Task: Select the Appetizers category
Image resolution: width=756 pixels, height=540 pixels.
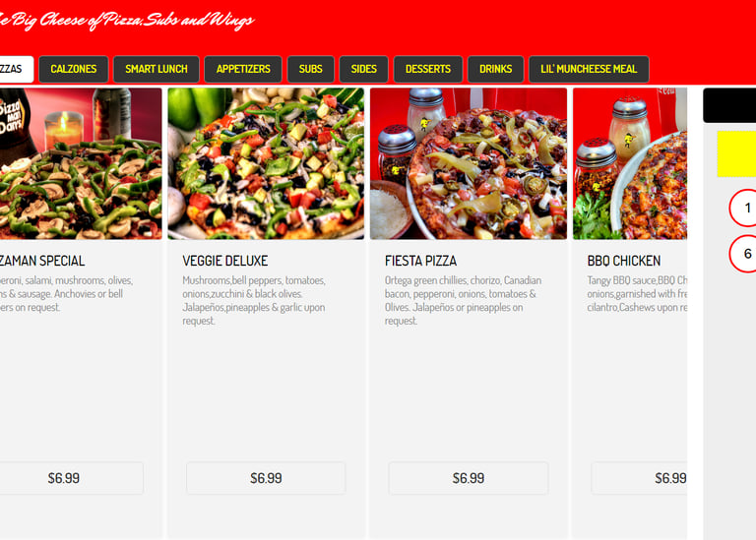Action: click(x=243, y=70)
